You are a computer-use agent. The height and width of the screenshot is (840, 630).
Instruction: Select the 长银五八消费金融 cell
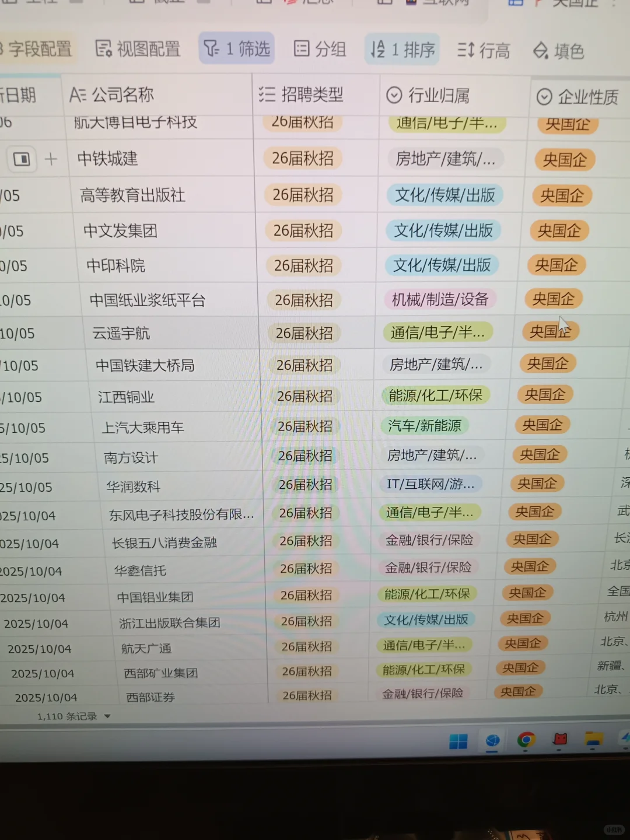184,542
